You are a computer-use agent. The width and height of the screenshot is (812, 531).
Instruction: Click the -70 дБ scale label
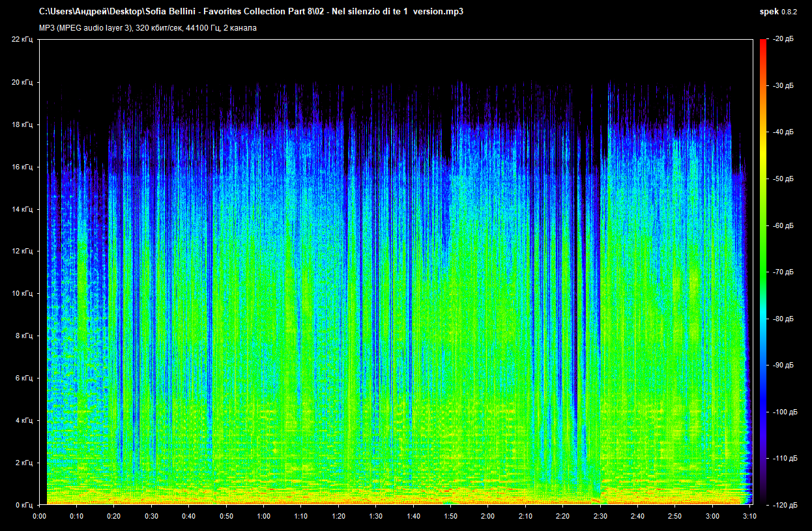click(x=783, y=272)
